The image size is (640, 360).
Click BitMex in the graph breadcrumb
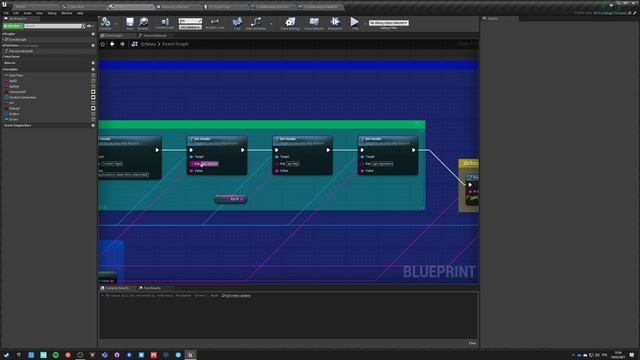click(148, 44)
